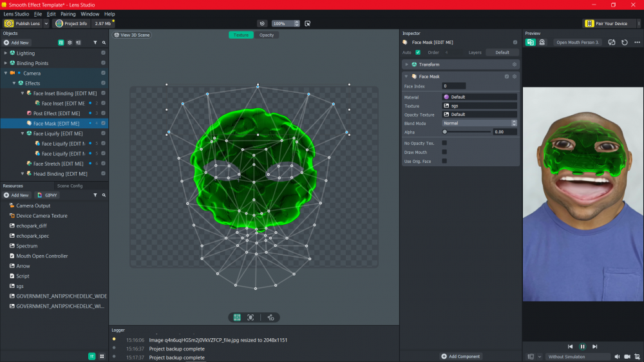644x362 pixels.
Task: Switch to the Opacity tab
Action: click(x=266, y=35)
